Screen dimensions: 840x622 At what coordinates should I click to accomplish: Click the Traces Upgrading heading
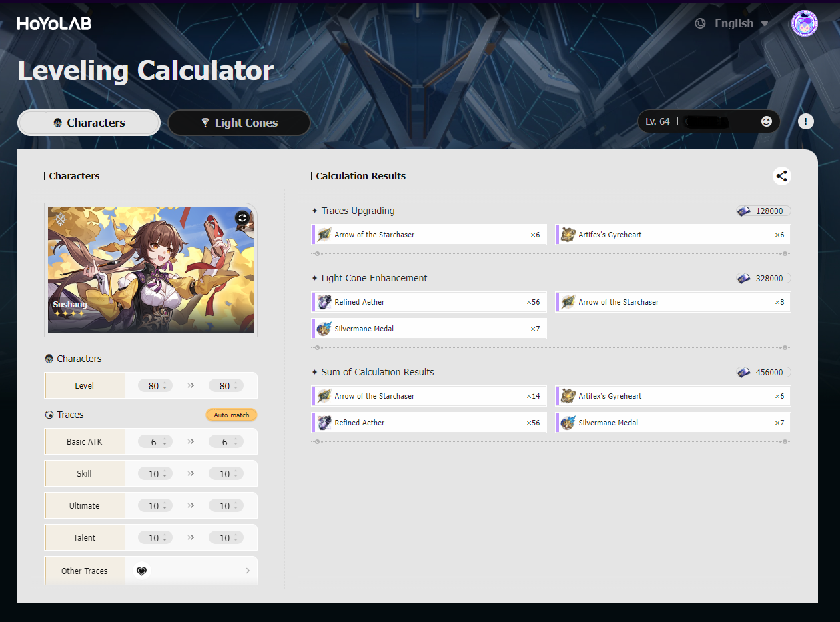358,211
